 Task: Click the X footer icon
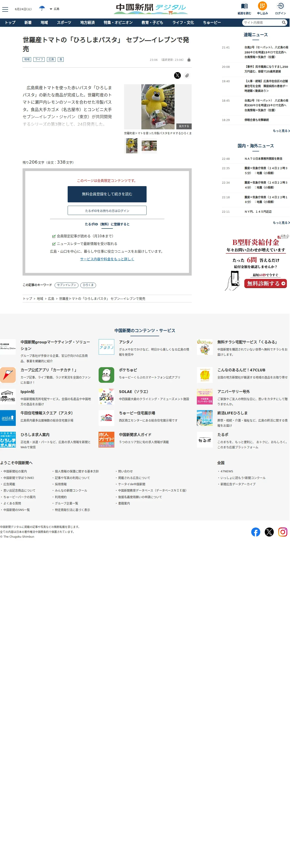269,532
